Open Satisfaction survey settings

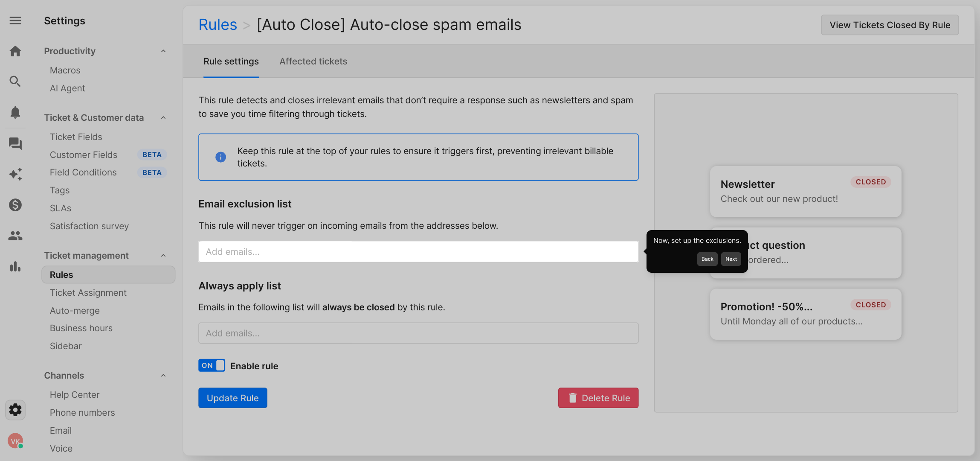[x=89, y=226]
